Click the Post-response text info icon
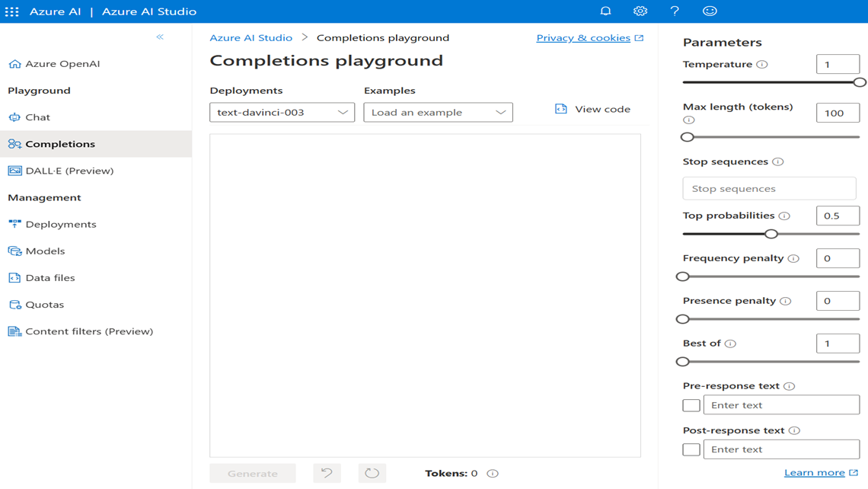This screenshot has height=489, width=868. pyautogui.click(x=794, y=431)
